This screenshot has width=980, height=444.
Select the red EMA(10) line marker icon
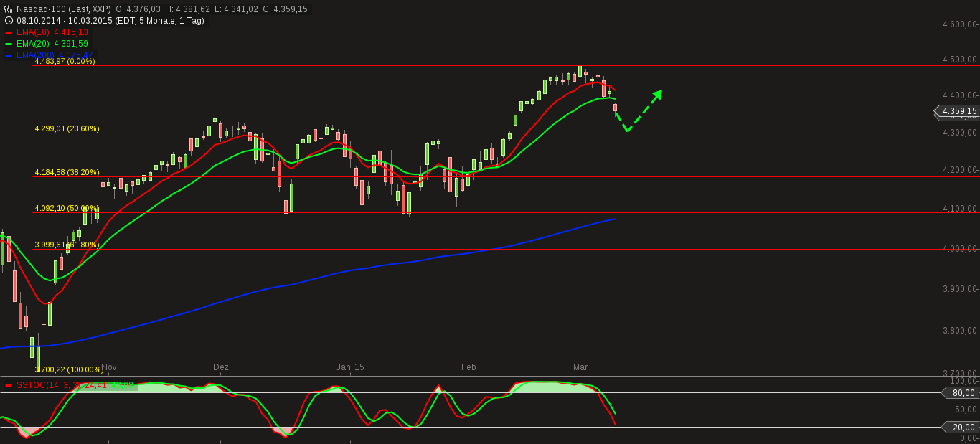pos(9,32)
